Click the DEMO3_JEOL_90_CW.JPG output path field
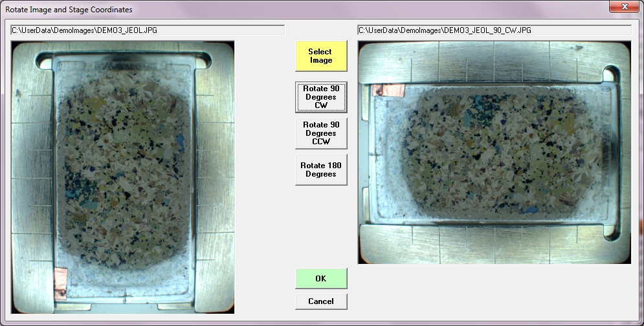The height and width of the screenshot is (326, 644). click(x=494, y=30)
